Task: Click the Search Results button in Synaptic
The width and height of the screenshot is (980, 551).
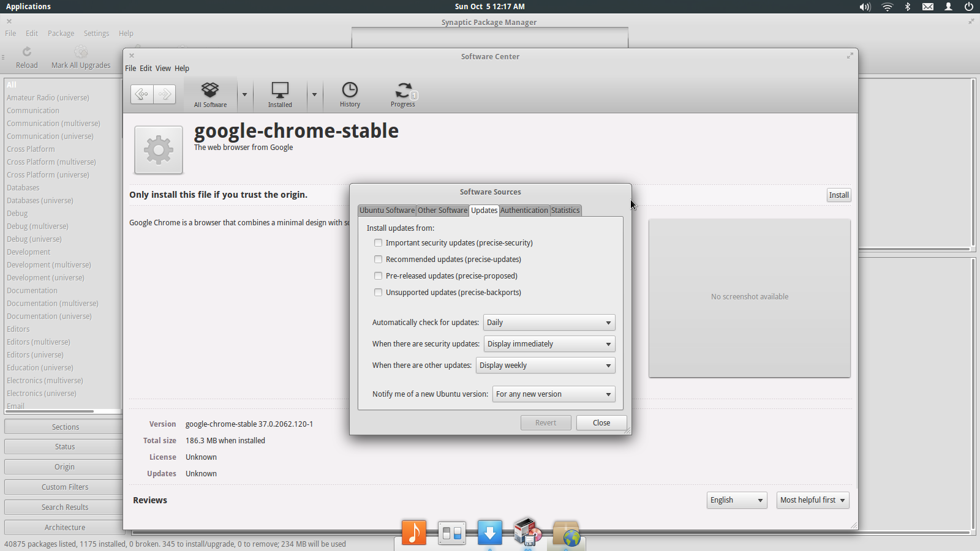Action: click(x=65, y=508)
